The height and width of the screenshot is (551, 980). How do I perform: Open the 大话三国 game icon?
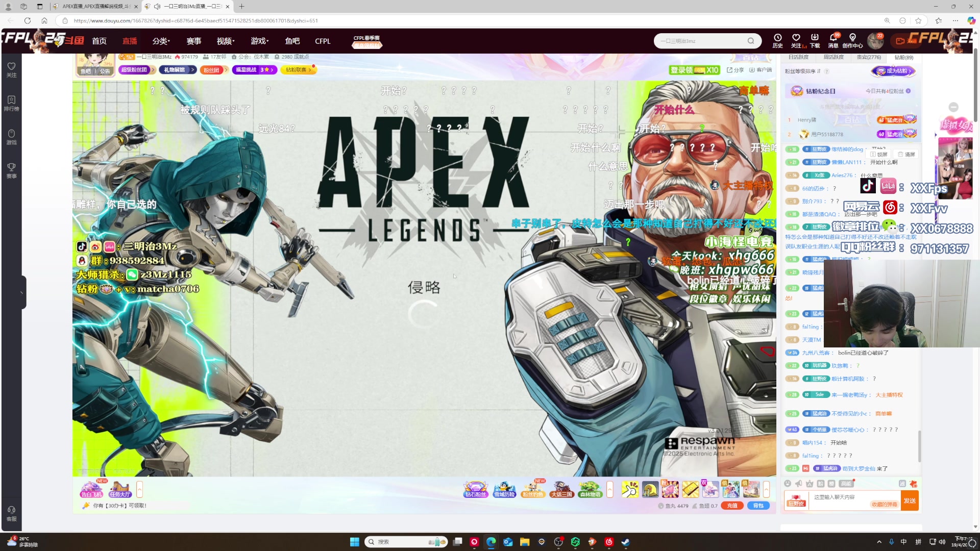pyautogui.click(x=561, y=489)
